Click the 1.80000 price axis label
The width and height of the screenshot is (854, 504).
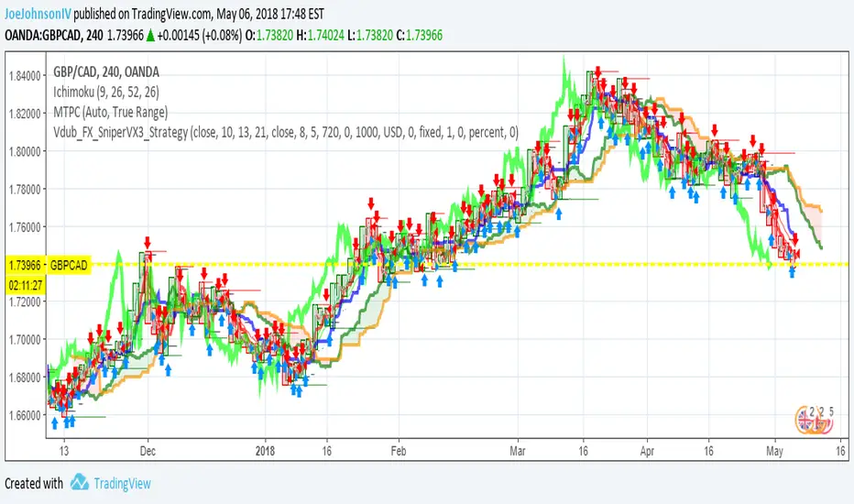[x=25, y=151]
